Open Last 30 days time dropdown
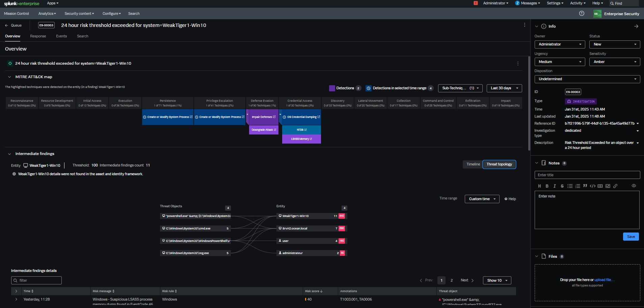Screen dimensions: 644x308 tap(504, 88)
